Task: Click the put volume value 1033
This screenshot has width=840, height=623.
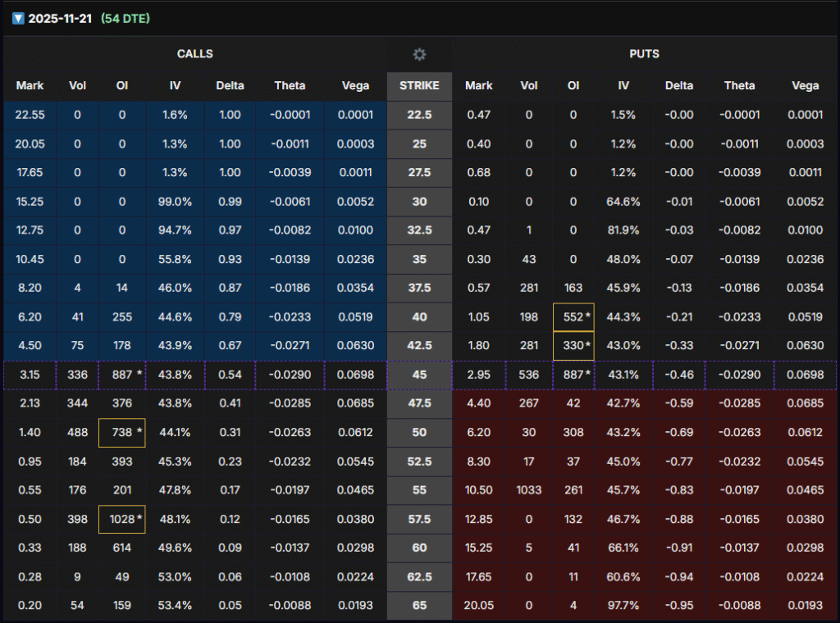Action: (x=528, y=489)
